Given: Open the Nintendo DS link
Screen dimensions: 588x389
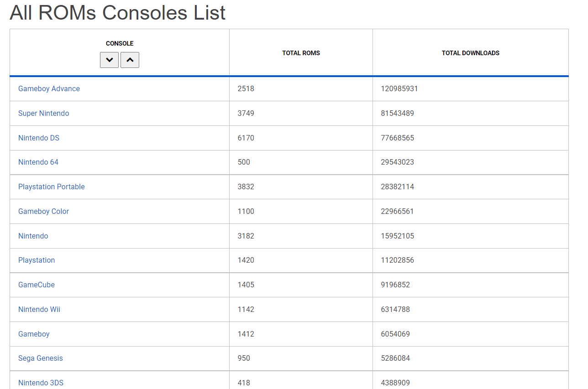Looking at the screenshot, I should click(39, 138).
